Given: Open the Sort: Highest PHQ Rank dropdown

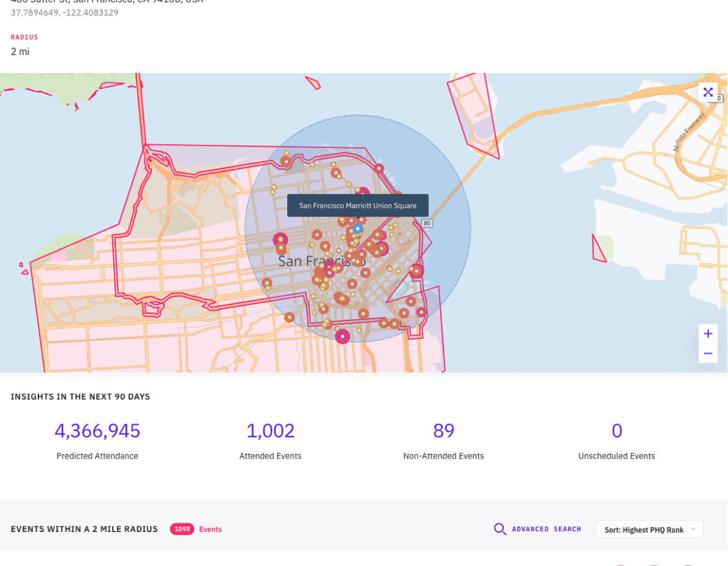Looking at the screenshot, I should (649, 530).
